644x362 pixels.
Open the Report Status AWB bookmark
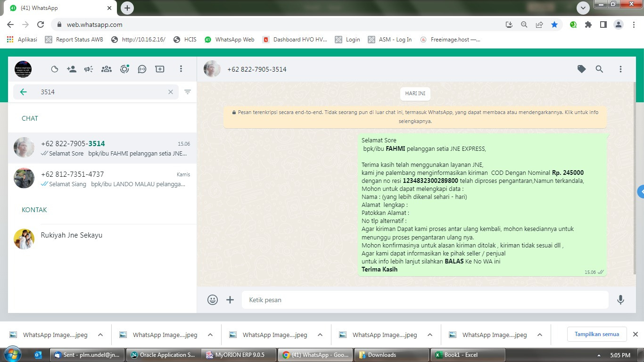[x=74, y=40]
